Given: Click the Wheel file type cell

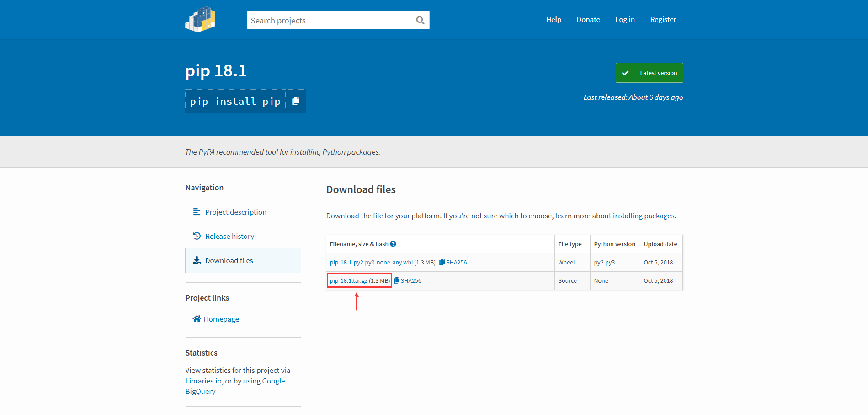Looking at the screenshot, I should 566,262.
